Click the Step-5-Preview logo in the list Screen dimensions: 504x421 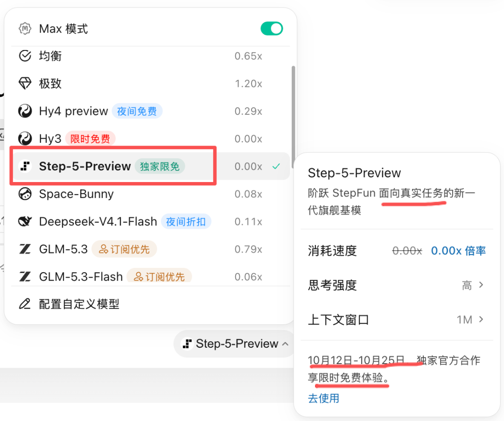click(25, 166)
